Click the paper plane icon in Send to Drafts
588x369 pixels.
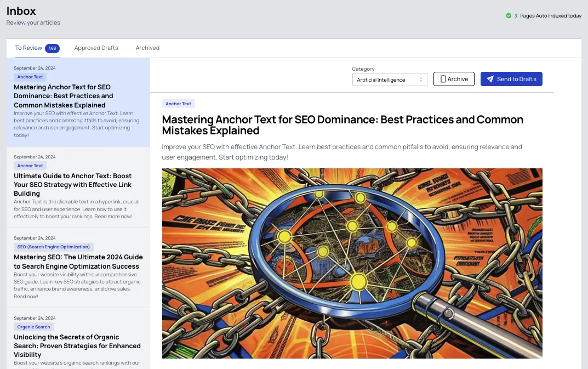tap(490, 79)
